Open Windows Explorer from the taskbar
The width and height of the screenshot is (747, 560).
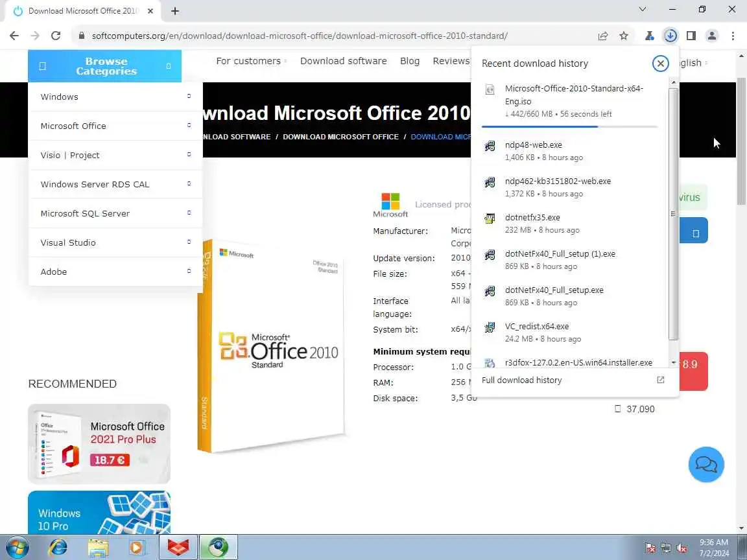[x=98, y=548]
